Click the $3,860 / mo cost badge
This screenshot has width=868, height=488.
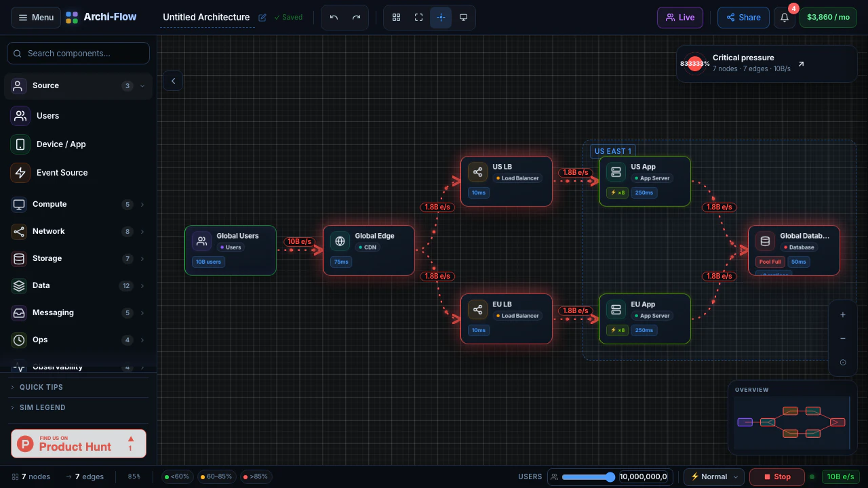(x=828, y=18)
